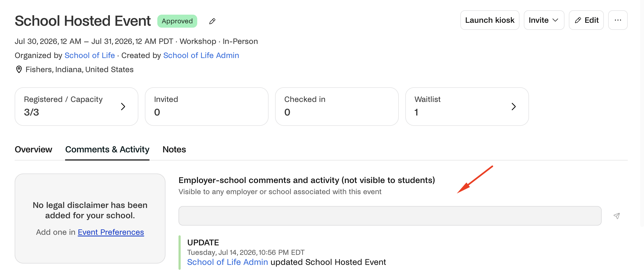Click the Registered 3/3 value
The width and height of the screenshot is (644, 276).
(x=31, y=112)
